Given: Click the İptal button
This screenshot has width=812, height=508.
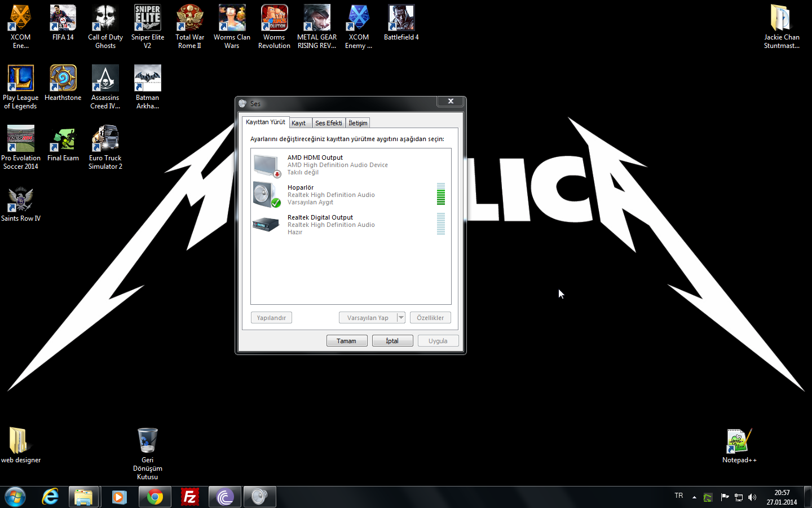Looking at the screenshot, I should [x=392, y=341].
